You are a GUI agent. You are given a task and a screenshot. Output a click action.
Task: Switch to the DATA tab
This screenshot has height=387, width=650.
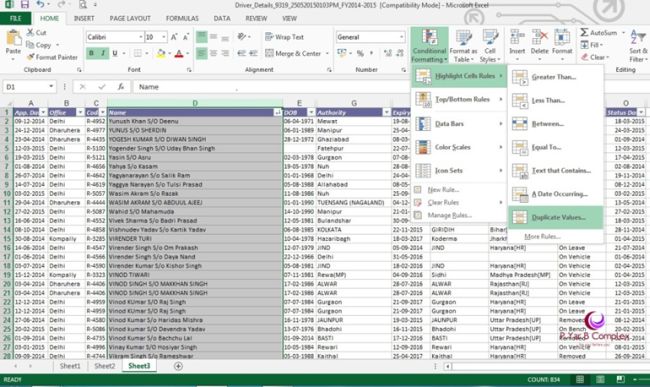coord(222,18)
